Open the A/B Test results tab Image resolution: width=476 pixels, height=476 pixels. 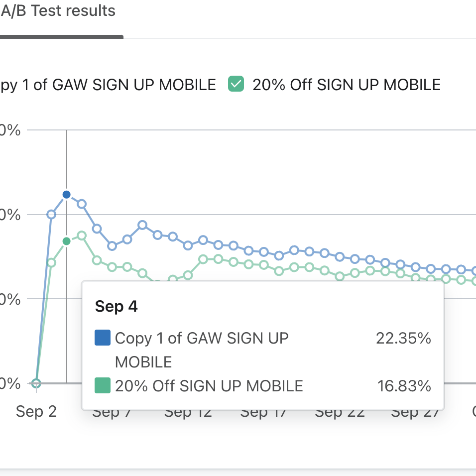coord(58,11)
